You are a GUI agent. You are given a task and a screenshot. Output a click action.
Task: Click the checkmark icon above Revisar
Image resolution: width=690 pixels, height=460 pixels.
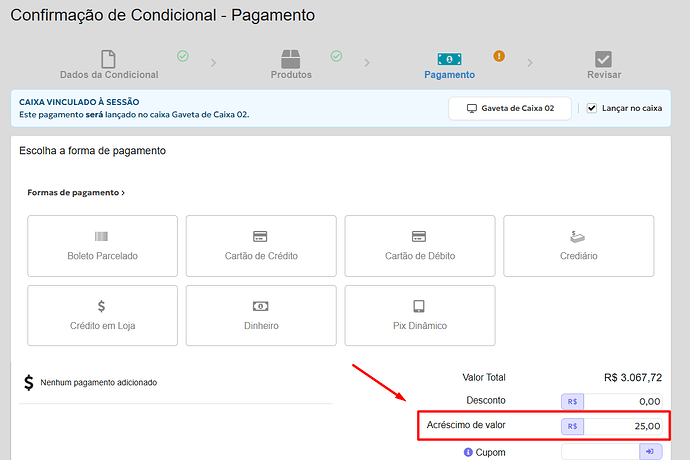(603, 59)
